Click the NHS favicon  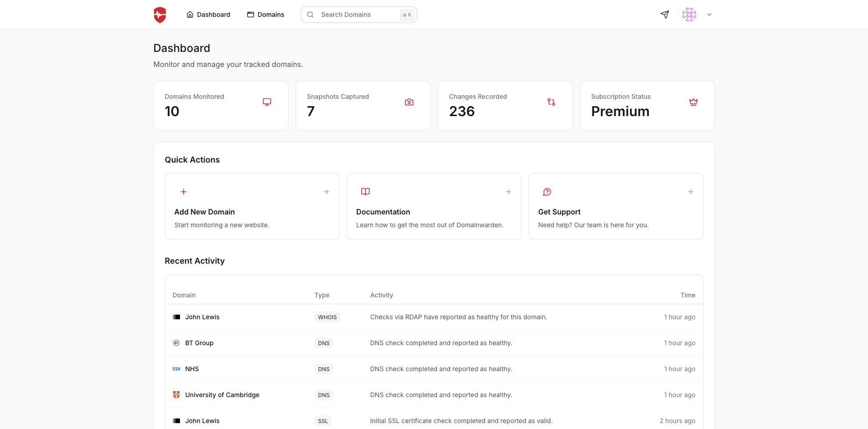click(176, 369)
